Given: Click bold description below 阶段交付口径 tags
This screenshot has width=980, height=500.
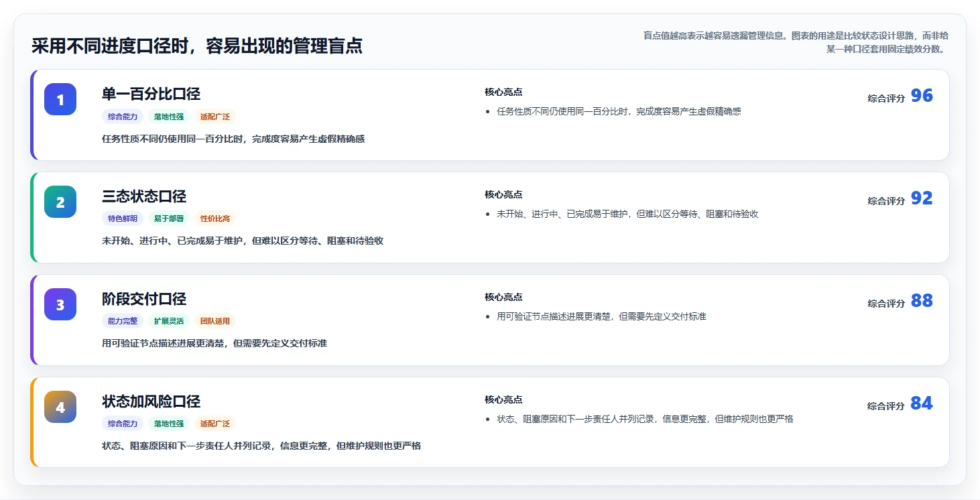Looking at the screenshot, I should coord(215,343).
